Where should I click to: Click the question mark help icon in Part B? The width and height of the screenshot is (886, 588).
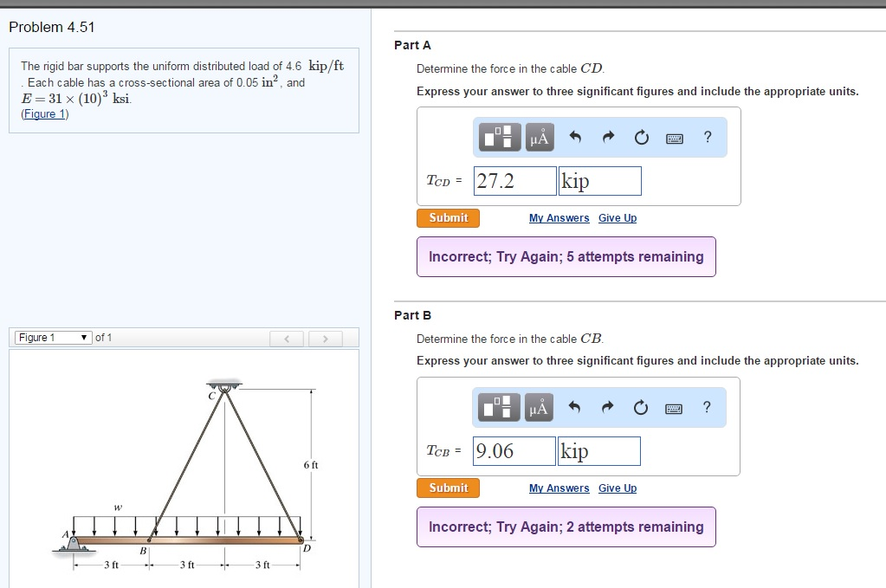pos(707,407)
